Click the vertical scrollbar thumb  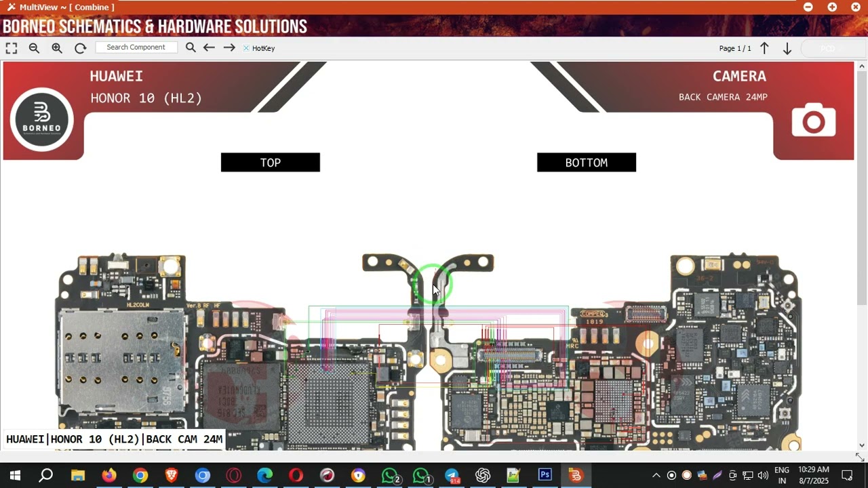point(862,188)
